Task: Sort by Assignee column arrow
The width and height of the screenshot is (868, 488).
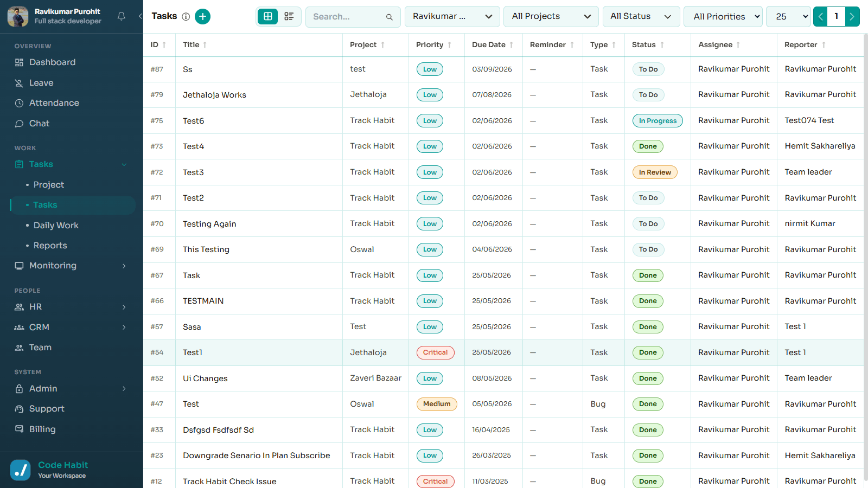Action: tap(738, 45)
